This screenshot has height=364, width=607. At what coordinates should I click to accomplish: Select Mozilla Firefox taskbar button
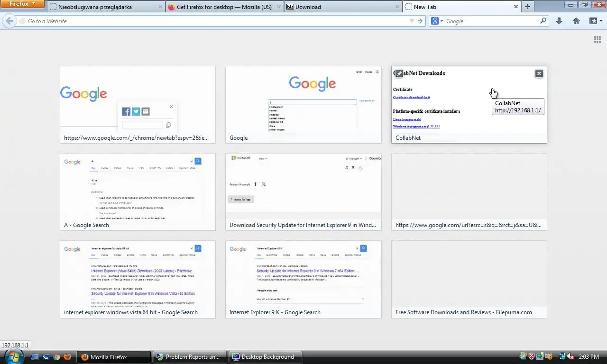point(115,357)
